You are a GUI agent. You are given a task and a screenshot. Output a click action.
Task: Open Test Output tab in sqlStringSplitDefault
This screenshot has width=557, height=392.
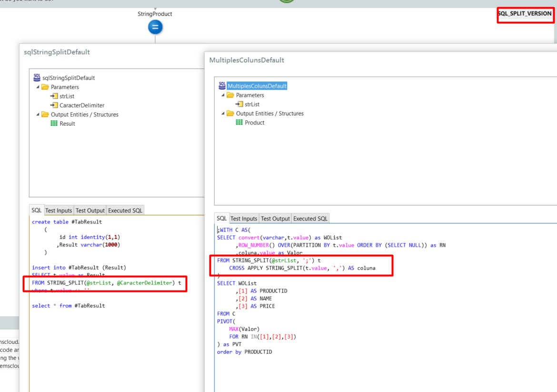tap(90, 211)
